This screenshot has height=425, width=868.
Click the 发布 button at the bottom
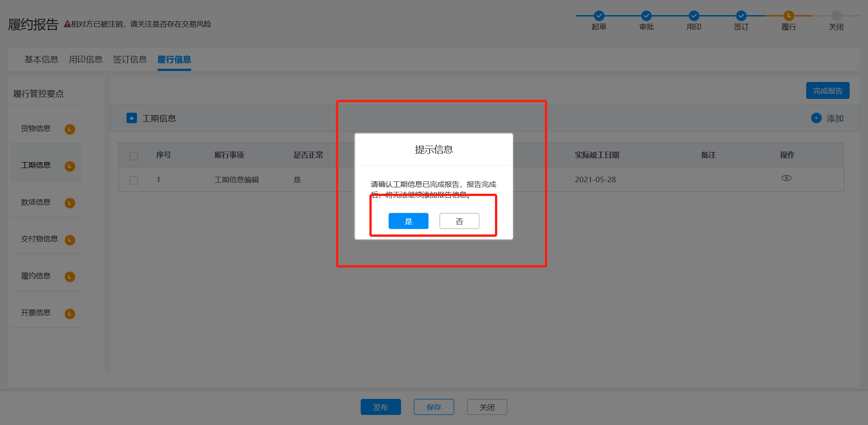380,407
